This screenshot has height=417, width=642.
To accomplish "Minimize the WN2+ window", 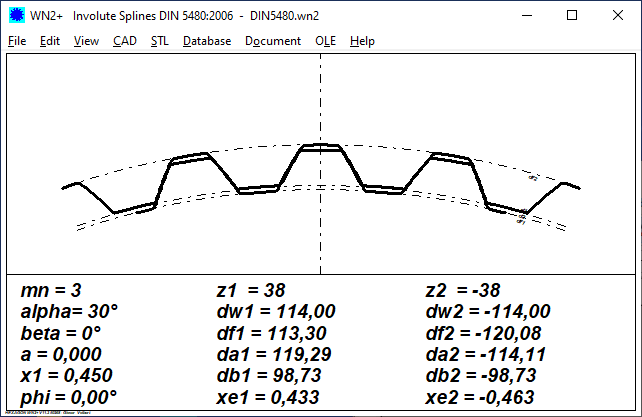I will (x=525, y=16).
